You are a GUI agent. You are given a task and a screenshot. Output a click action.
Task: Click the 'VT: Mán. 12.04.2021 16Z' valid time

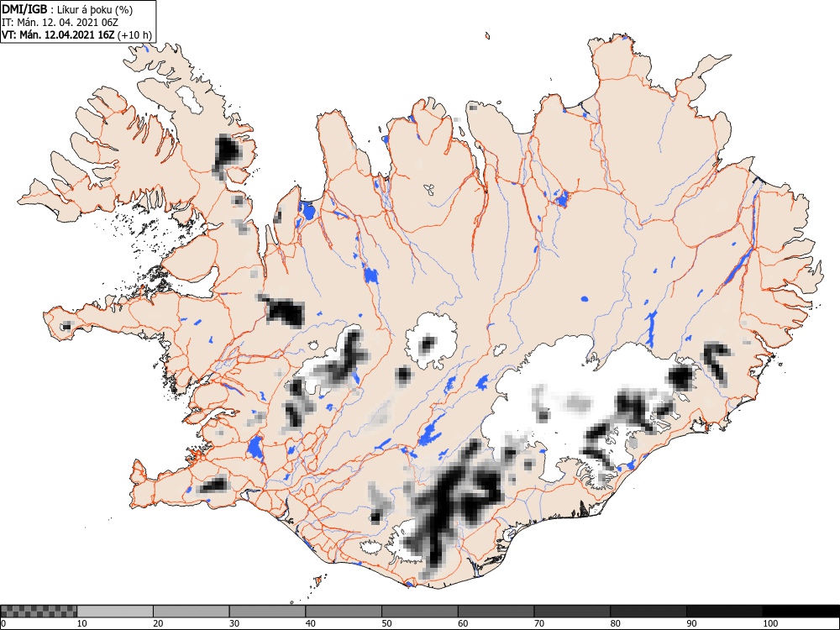[x=58, y=36]
